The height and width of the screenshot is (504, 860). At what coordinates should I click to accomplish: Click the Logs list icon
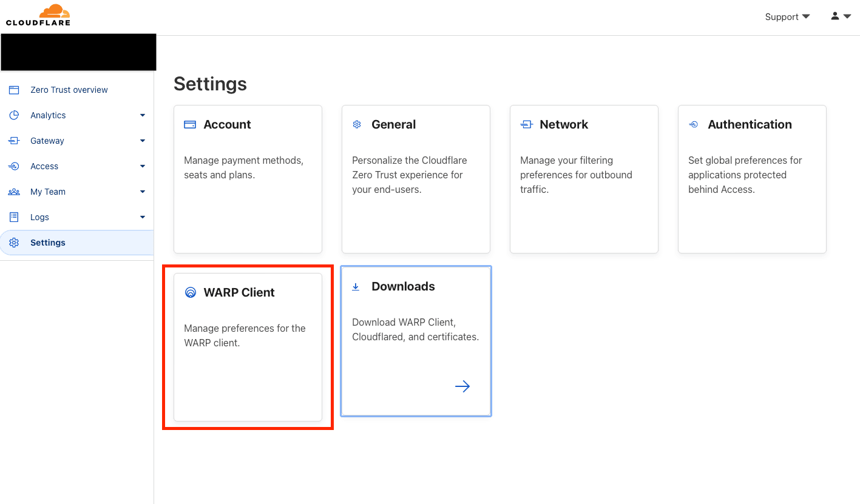coord(14,217)
